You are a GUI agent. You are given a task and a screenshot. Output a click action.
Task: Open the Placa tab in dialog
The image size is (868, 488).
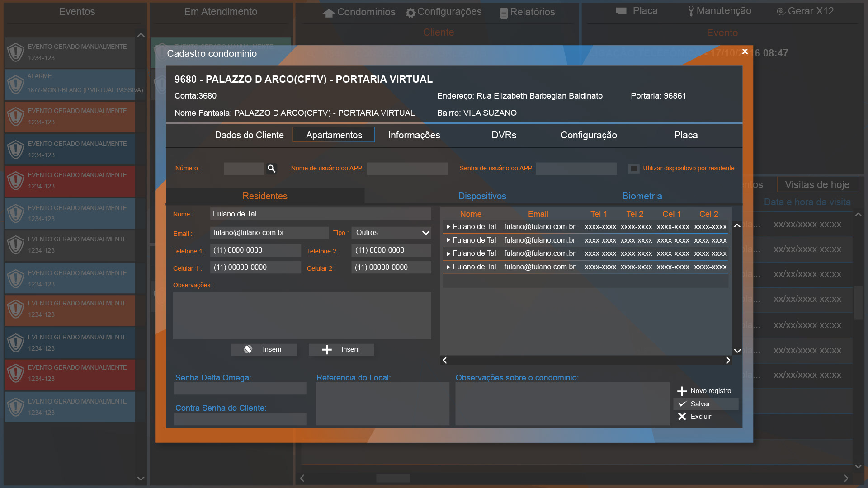tap(686, 135)
